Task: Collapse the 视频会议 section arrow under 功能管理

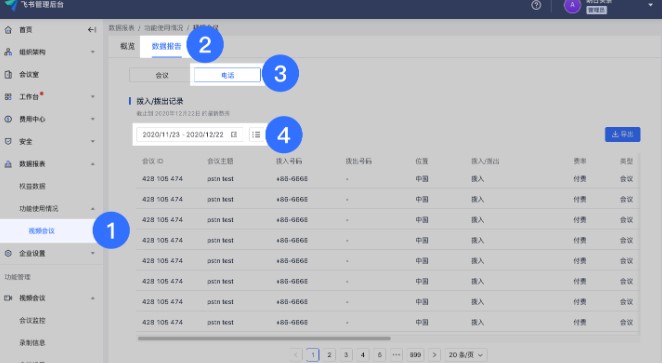Action: point(92,298)
